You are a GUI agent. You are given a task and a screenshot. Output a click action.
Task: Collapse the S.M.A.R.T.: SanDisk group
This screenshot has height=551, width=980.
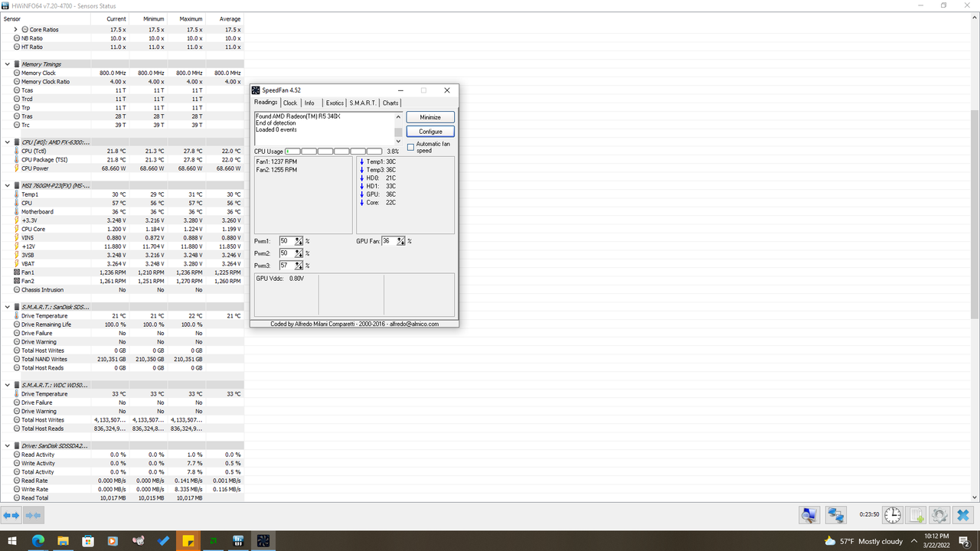(x=8, y=307)
